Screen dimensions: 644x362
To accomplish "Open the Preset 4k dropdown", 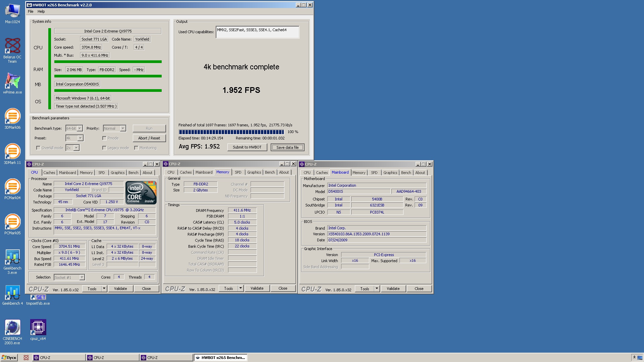I will [74, 138].
